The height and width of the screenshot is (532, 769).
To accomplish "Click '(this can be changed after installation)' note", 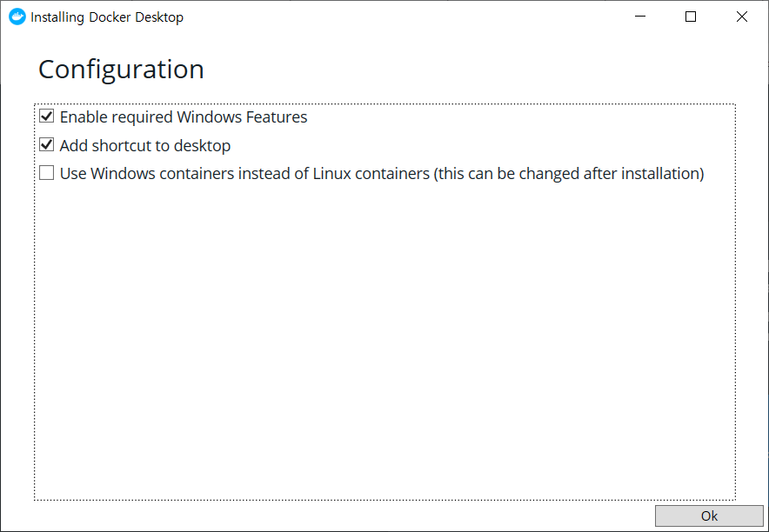I will click(x=569, y=173).
